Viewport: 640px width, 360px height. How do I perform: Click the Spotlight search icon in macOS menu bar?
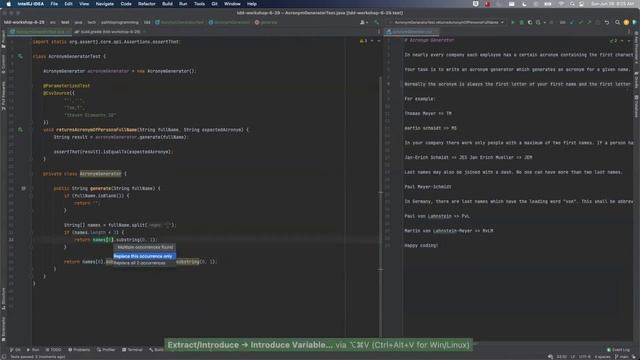(573, 4)
